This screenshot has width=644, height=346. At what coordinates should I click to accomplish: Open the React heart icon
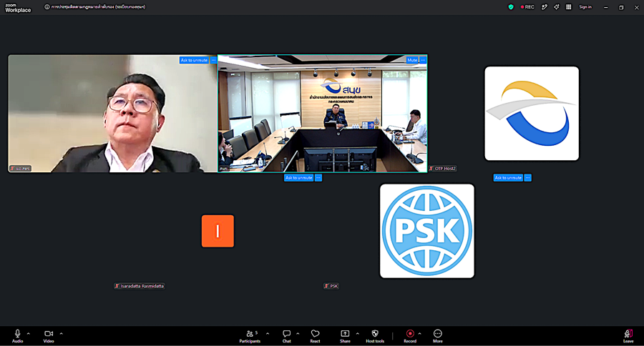tap(315, 336)
